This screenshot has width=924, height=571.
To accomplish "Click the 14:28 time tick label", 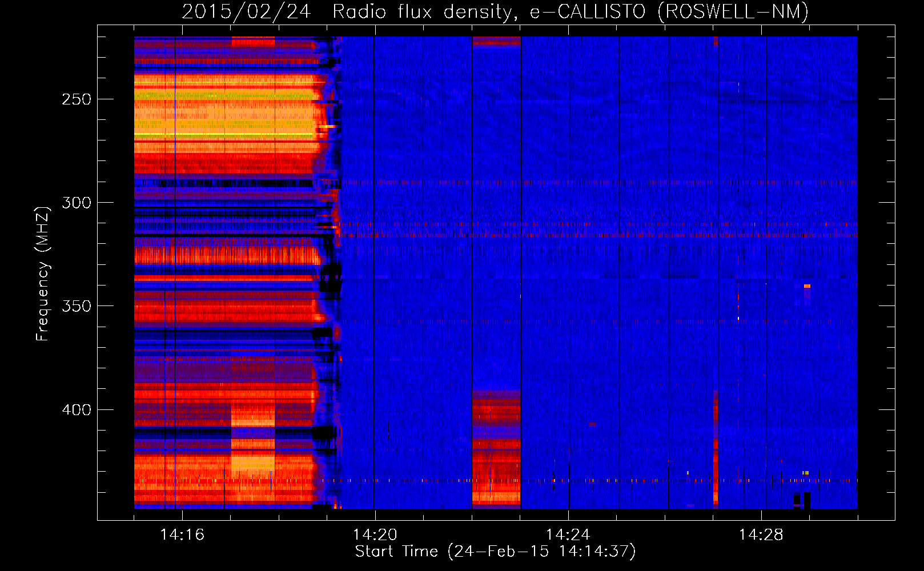I will [x=761, y=535].
